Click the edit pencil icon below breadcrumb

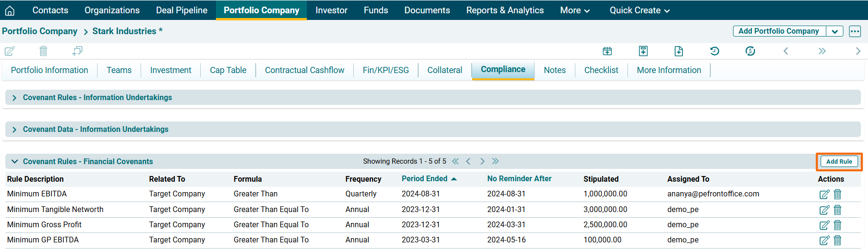(9, 51)
